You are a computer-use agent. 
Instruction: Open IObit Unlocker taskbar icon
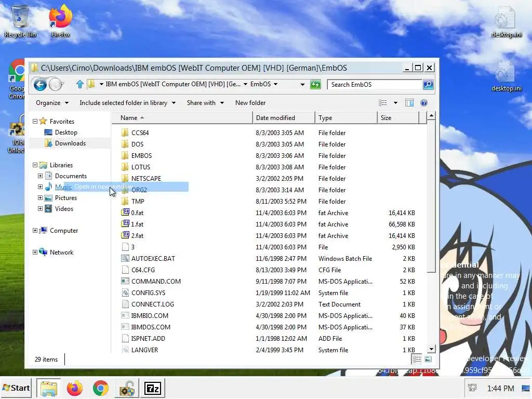127,388
